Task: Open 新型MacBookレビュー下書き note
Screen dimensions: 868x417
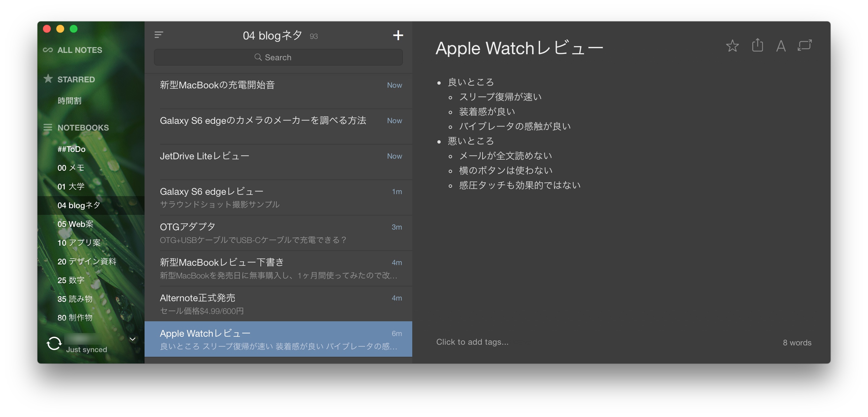Action: click(x=278, y=269)
